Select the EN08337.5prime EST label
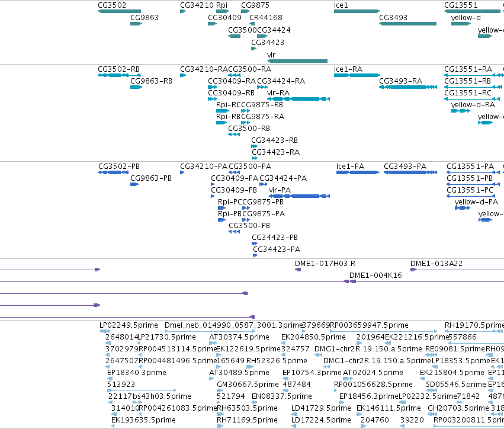This screenshot has width=504, height=429. coord(282,396)
